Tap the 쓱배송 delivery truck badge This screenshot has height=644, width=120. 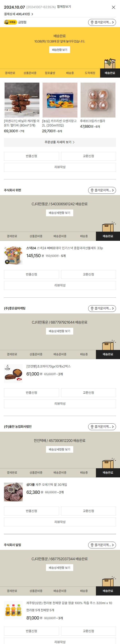click(x=10, y=22)
